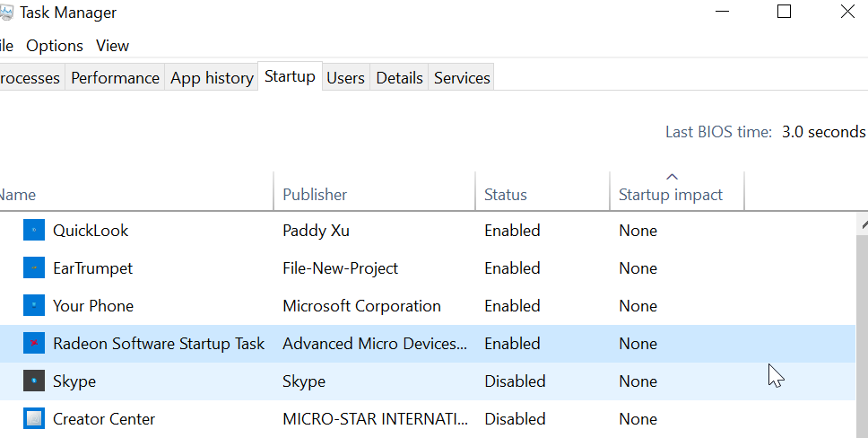The image size is (868, 438).
Task: Click the Paddy Xu publisher cell
Action: click(316, 230)
